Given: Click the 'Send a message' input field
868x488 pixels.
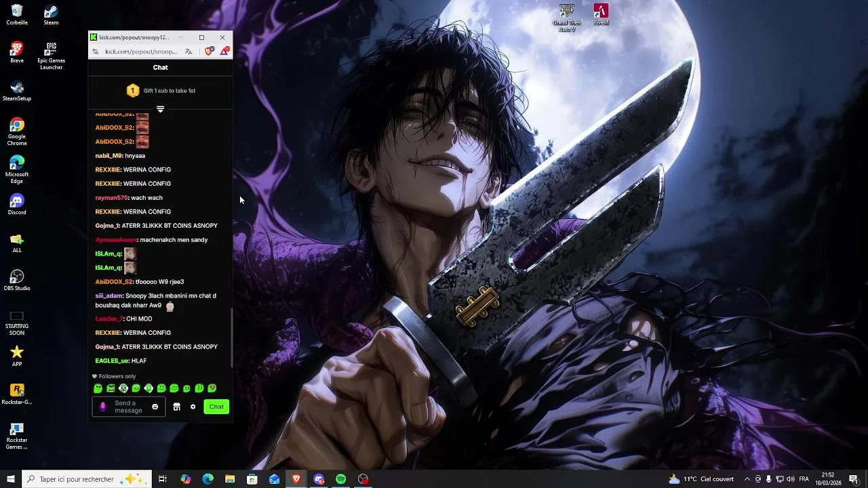Looking at the screenshot, I should click(x=128, y=407).
